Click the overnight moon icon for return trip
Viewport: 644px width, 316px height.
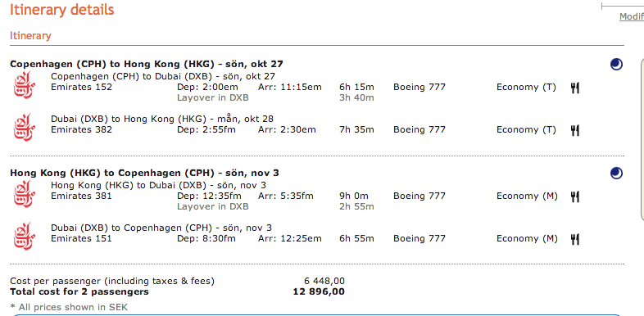[616, 174]
